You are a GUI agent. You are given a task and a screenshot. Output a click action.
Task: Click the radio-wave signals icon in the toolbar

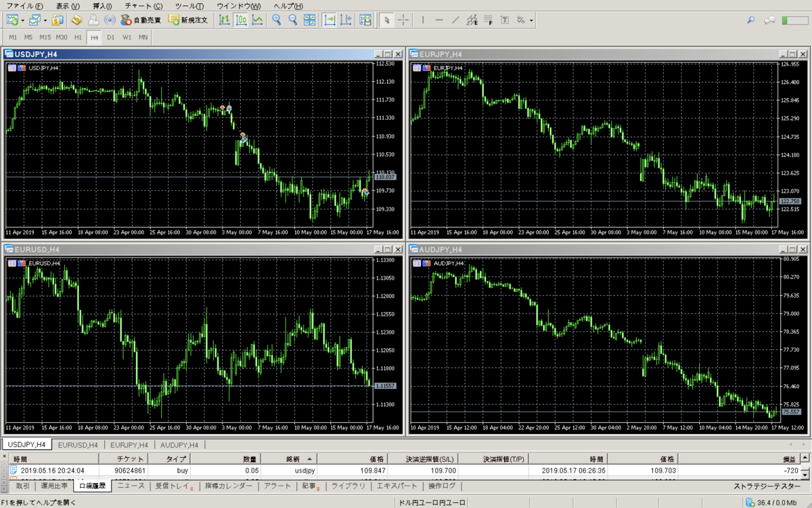110,20
